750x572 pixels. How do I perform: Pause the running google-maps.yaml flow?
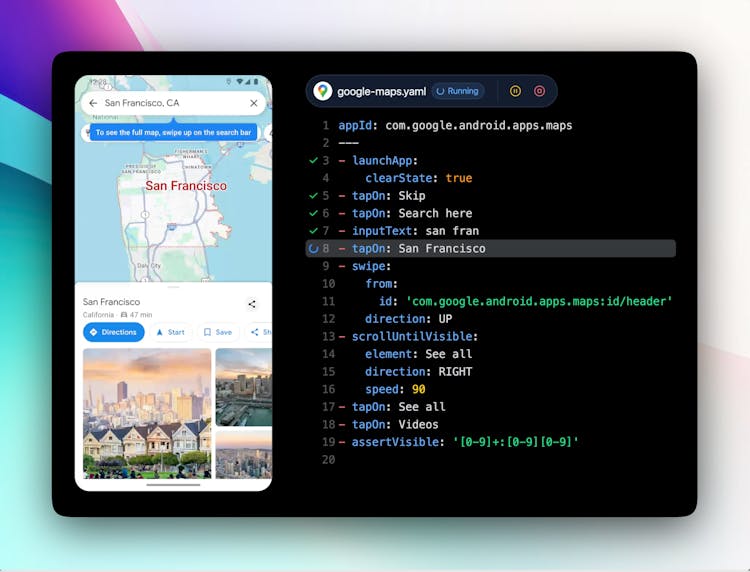pyautogui.click(x=516, y=91)
